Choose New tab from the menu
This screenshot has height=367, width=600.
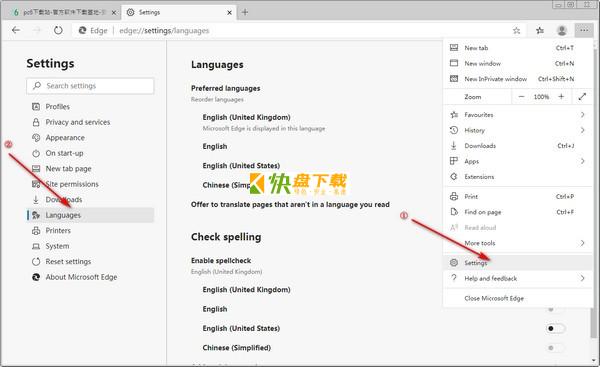pos(517,48)
